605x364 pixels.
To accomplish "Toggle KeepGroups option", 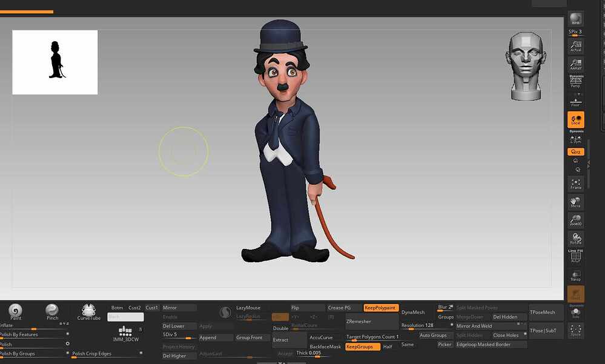I will click(363, 346).
